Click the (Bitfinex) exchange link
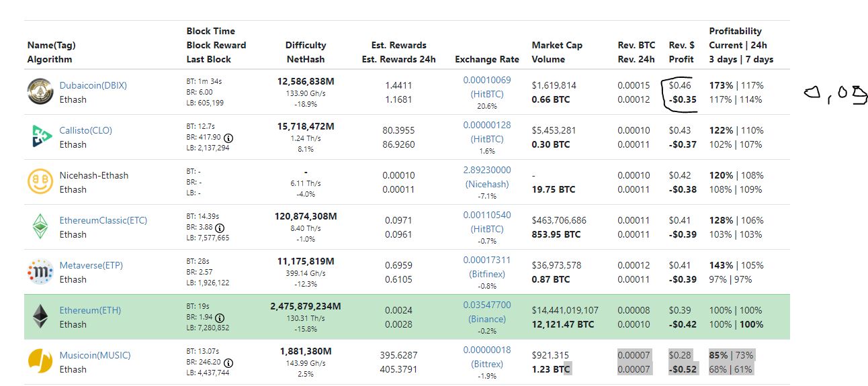Viewport: 868px width, 386px height. [x=487, y=274]
